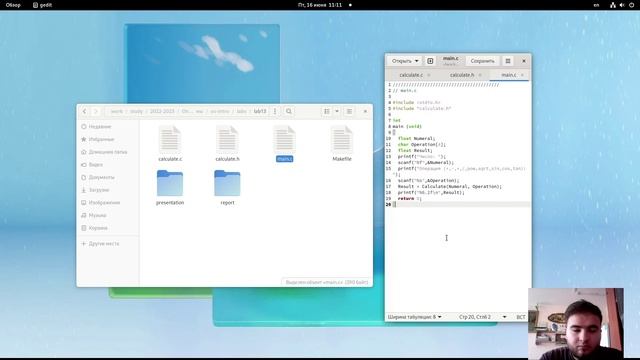Image resolution: width=640 pixels, height=360 pixels.
Task: Select the Makefile file icon
Action: 342,143
